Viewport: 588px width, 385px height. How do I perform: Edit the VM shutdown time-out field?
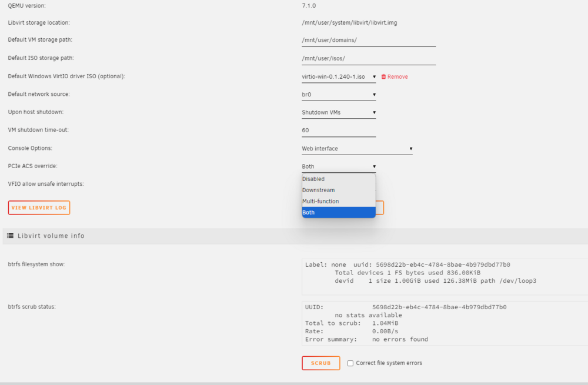pos(339,130)
